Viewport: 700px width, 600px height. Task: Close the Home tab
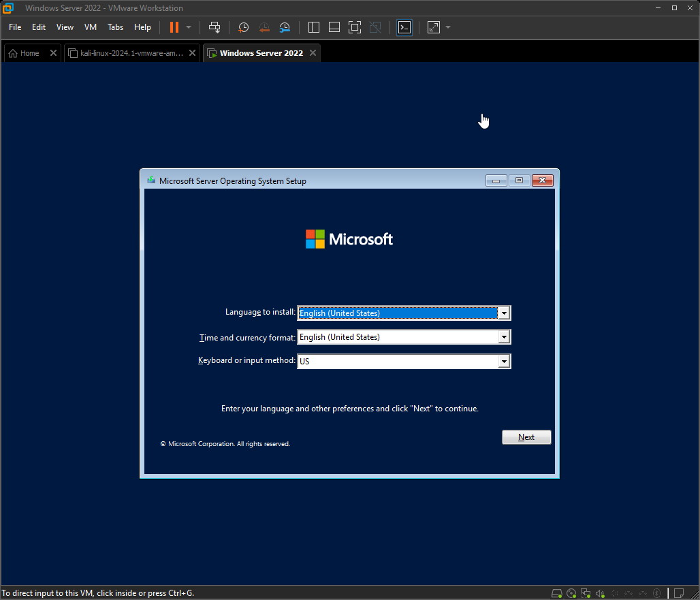click(53, 53)
